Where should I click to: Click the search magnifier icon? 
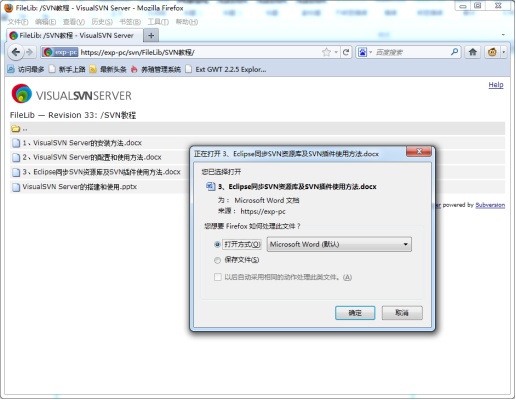point(454,52)
